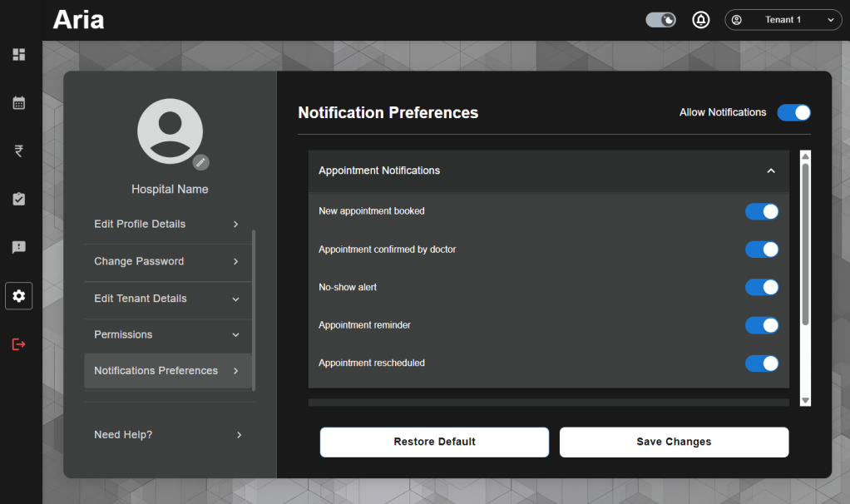Turn off No-show alert toggle
This screenshot has height=504, width=850.
(x=762, y=288)
